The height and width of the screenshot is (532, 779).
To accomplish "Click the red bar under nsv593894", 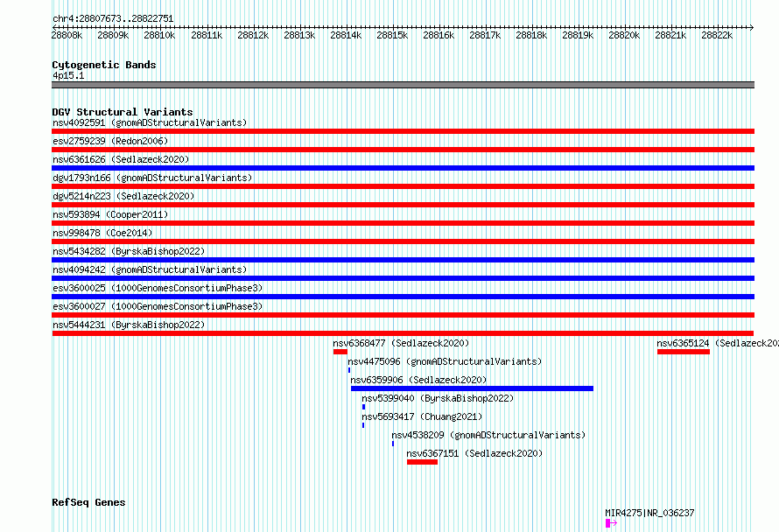I will pos(403,223).
